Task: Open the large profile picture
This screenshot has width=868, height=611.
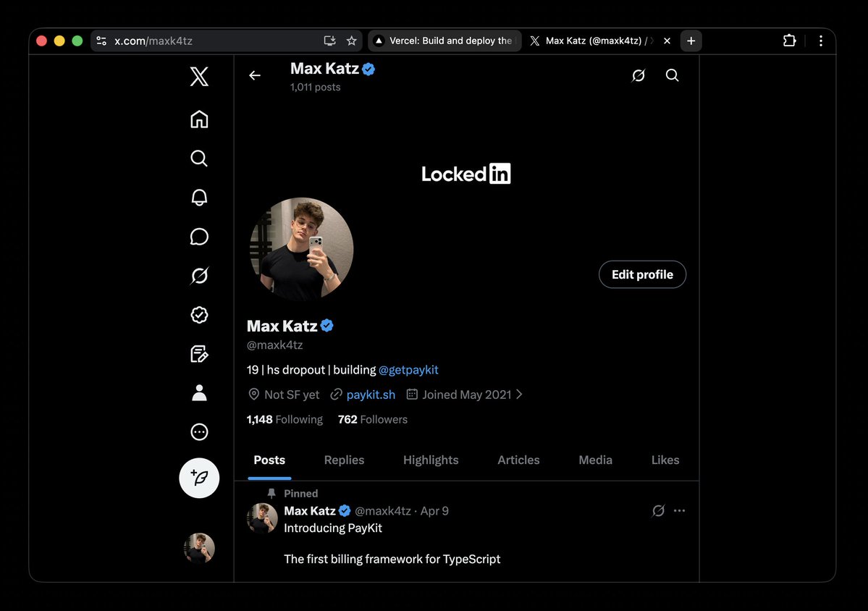Action: 302,249
